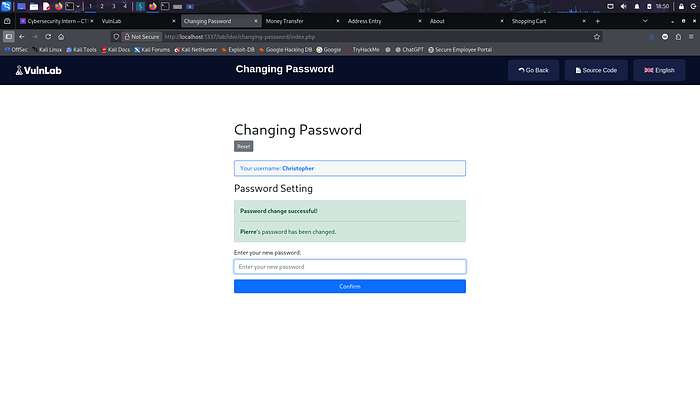The height and width of the screenshot is (394, 700).
Task: Switch to workspace 3
Action: 113,6
